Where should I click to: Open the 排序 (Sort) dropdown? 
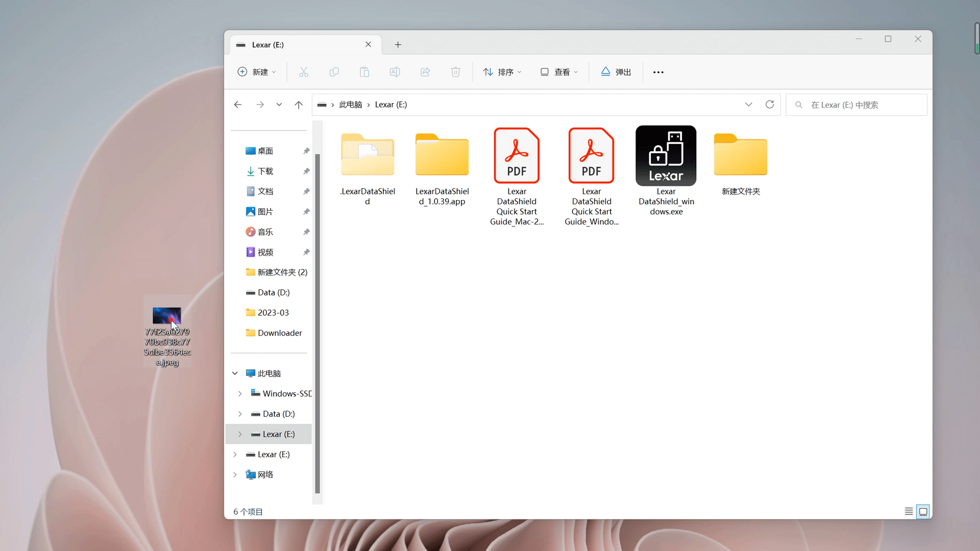pos(502,72)
